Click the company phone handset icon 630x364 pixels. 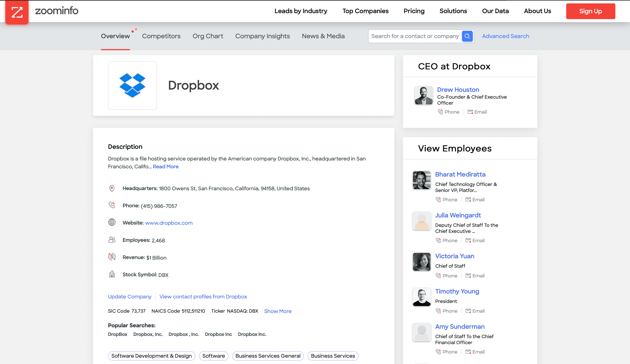click(112, 205)
